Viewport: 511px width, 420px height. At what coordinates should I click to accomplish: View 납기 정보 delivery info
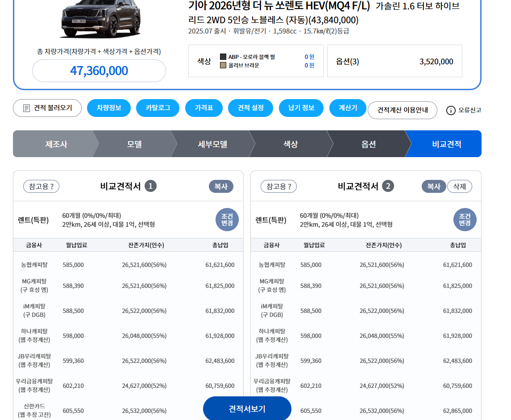coord(301,108)
